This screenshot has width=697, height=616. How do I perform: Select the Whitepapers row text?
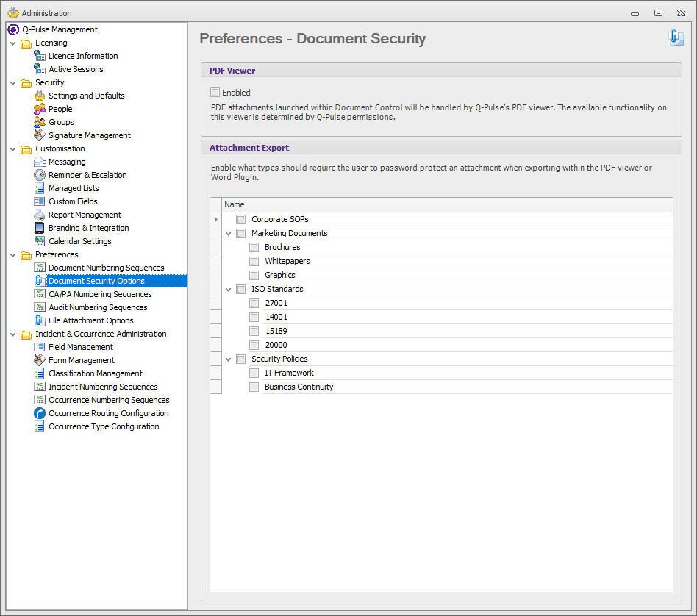[287, 262]
